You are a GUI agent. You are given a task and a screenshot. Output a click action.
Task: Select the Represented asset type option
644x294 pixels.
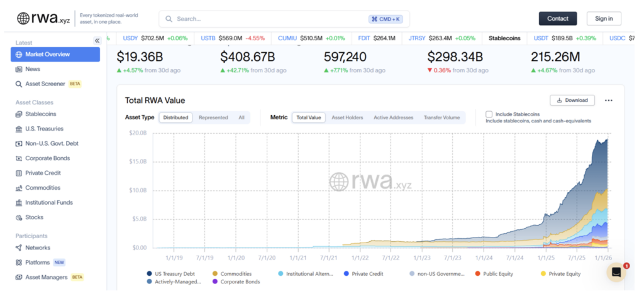click(213, 117)
